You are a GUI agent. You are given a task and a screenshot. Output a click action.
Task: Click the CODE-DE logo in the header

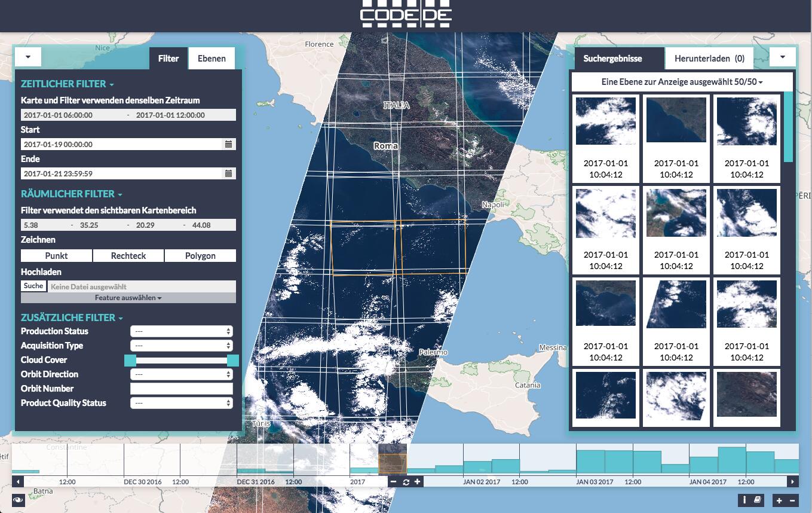click(x=406, y=14)
